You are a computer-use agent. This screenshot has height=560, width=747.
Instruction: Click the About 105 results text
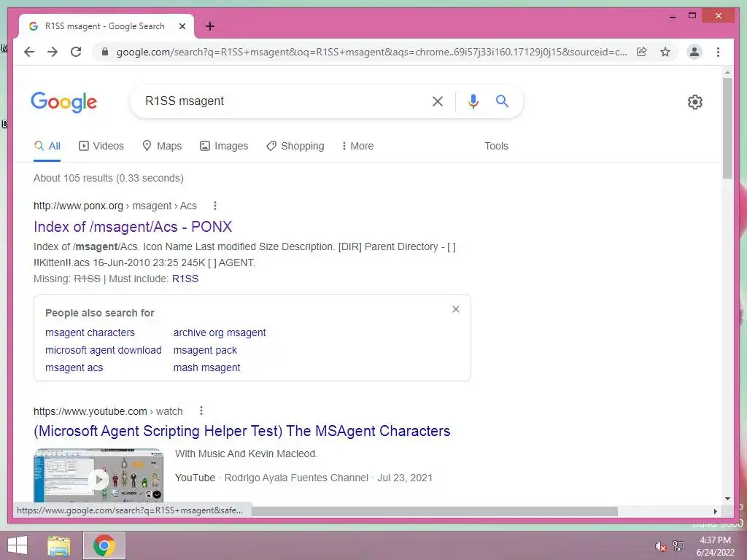pyautogui.click(x=108, y=178)
